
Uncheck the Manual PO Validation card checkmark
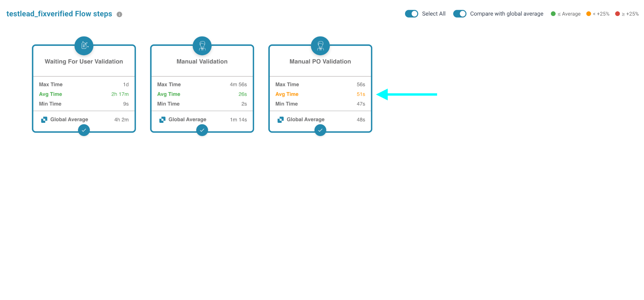pos(320,130)
